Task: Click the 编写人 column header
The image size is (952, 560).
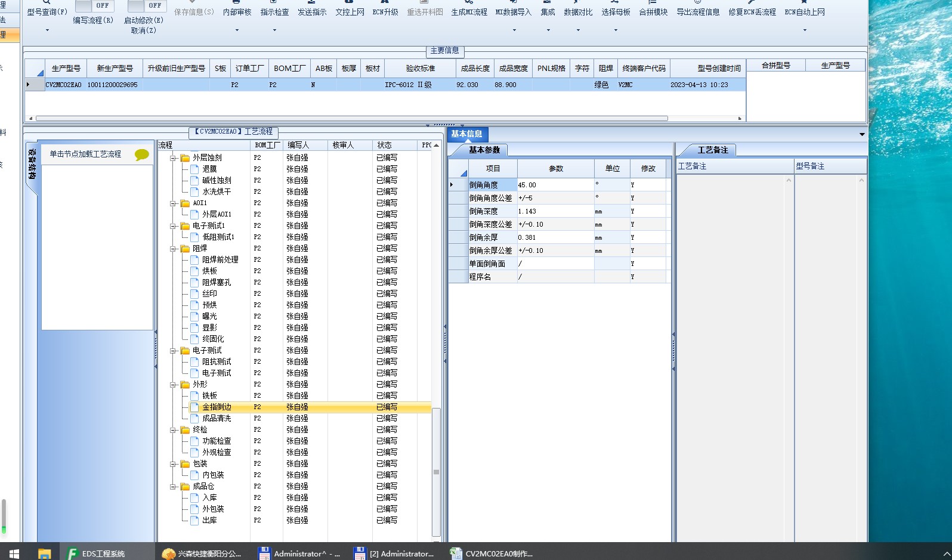Action: point(305,145)
